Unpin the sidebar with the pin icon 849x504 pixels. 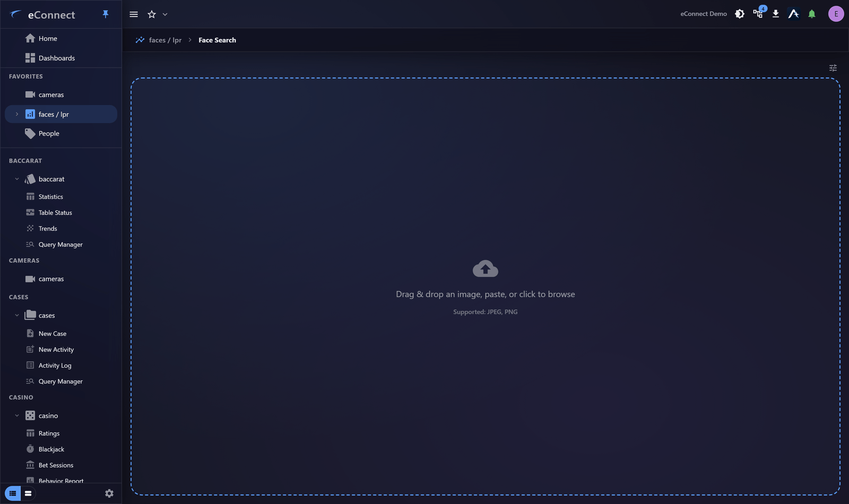coord(106,14)
